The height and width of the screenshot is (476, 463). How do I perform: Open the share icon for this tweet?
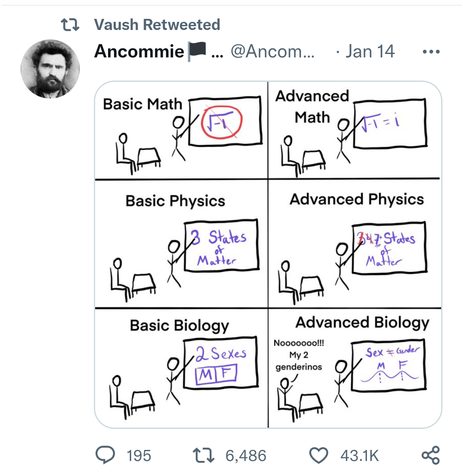point(430,455)
